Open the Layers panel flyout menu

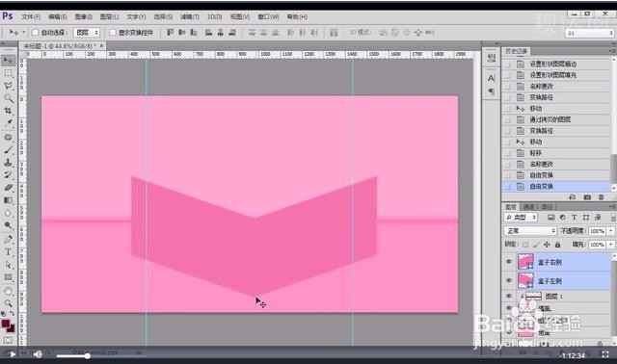(612, 207)
